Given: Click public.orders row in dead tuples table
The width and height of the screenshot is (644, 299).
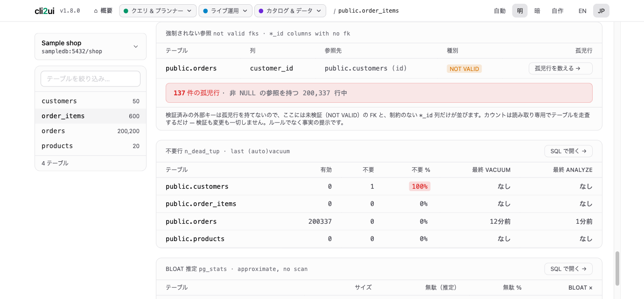Looking at the screenshot, I should tap(379, 221).
